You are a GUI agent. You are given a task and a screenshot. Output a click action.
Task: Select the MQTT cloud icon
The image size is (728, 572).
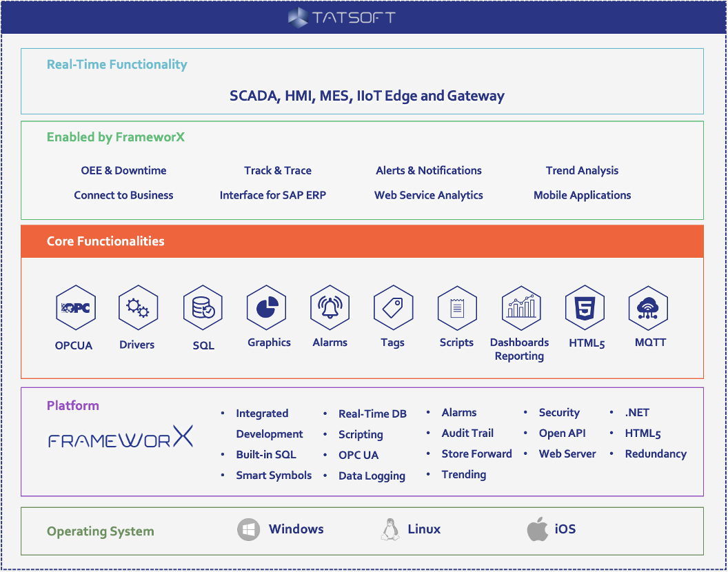tap(649, 307)
